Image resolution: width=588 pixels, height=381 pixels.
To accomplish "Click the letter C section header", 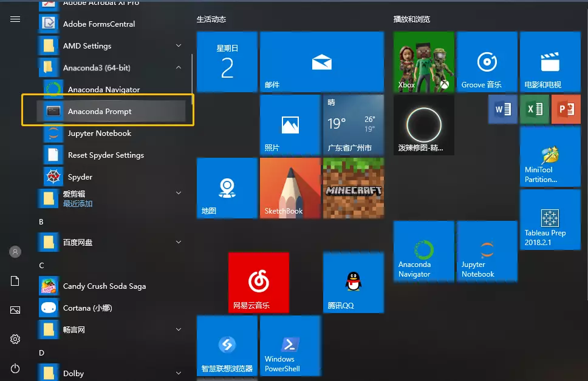I will [41, 266].
